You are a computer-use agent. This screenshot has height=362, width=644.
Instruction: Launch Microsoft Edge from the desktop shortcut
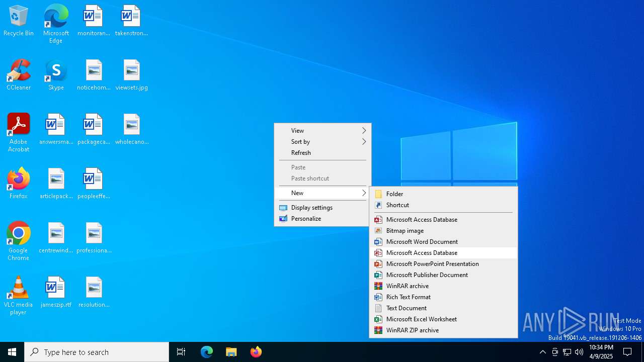click(x=56, y=24)
